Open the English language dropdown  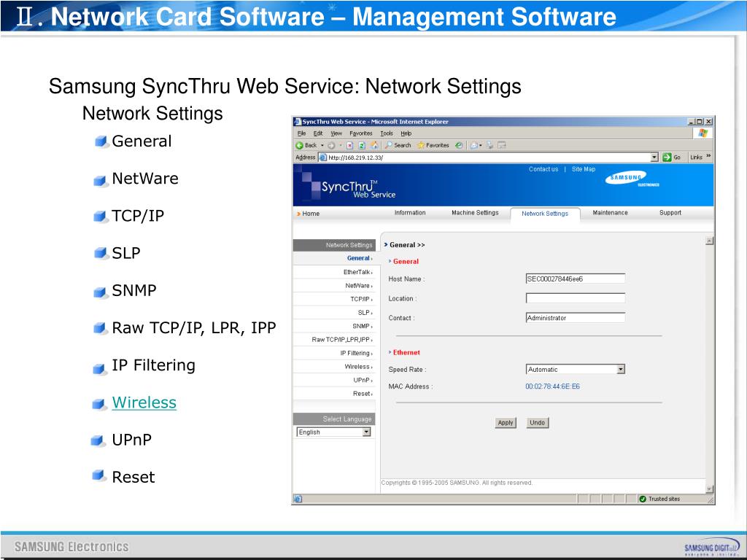(x=366, y=432)
